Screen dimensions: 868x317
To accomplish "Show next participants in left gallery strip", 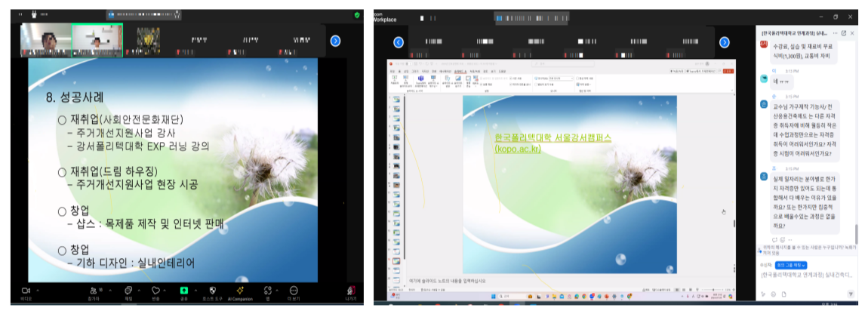I will click(335, 42).
